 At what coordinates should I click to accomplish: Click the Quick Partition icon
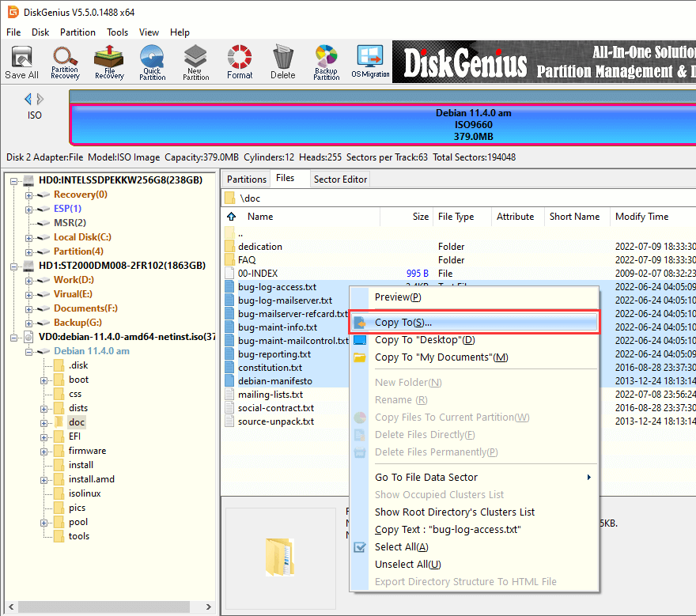click(152, 62)
